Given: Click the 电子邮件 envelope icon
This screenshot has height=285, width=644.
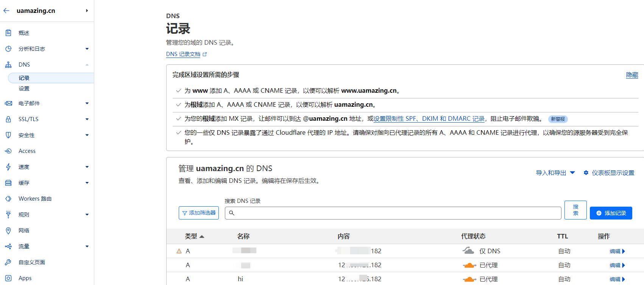Looking at the screenshot, I should (x=8, y=103).
